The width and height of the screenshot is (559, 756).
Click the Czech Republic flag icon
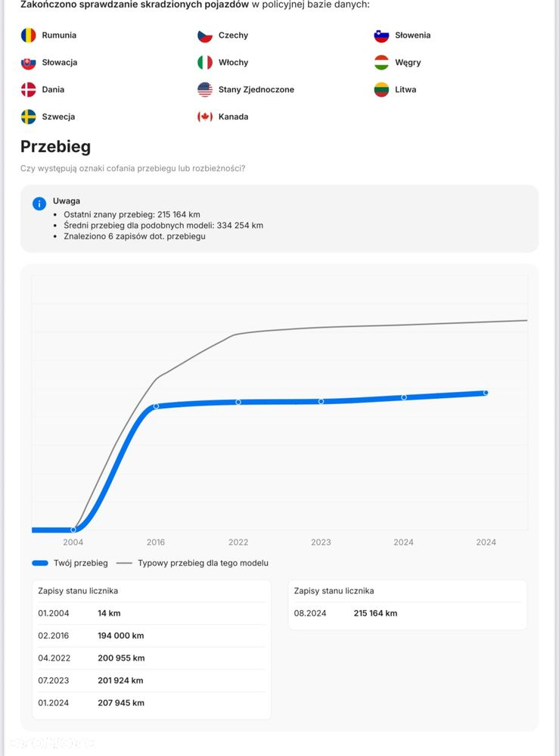click(x=205, y=36)
